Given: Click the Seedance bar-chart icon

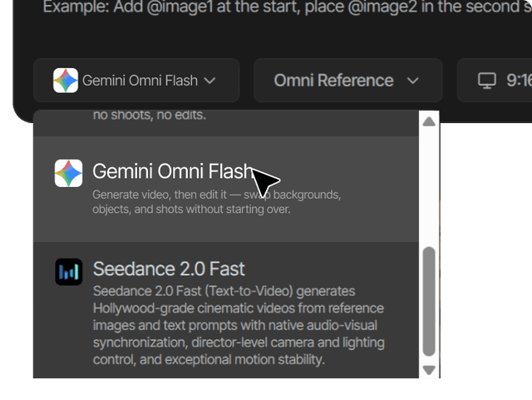Looking at the screenshot, I should click(68, 272).
